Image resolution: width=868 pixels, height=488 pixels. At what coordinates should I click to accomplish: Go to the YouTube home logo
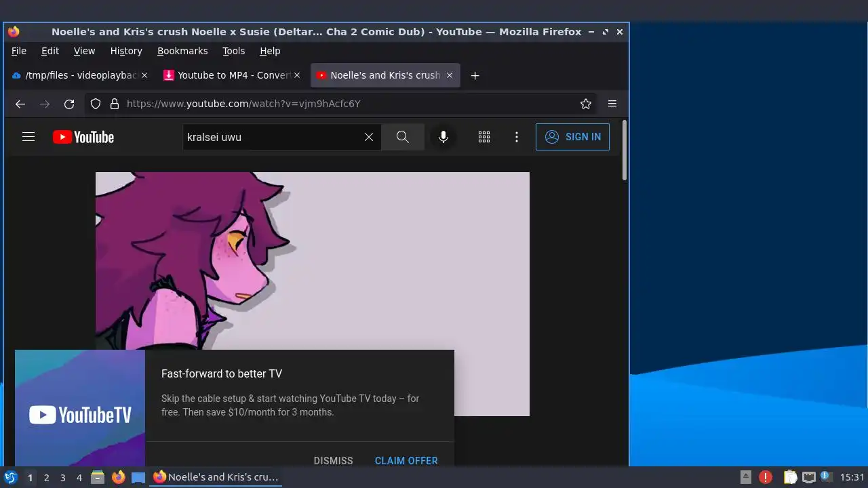coord(83,137)
